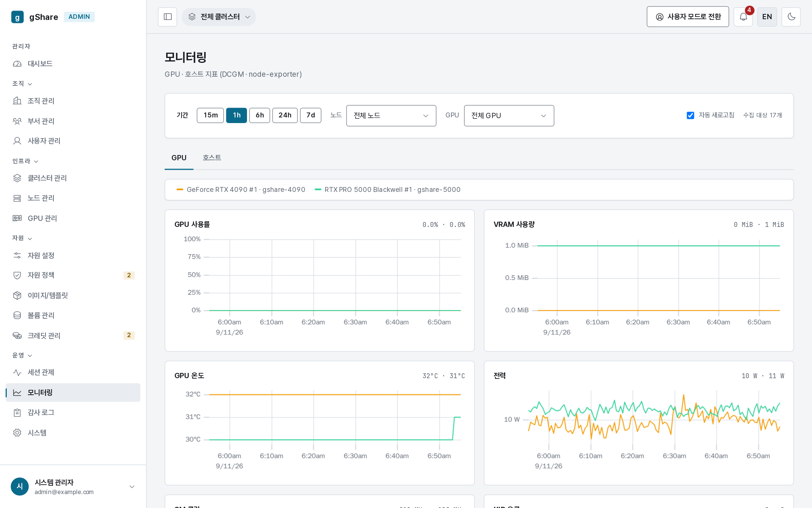Screen dimensions: 812x508
Task: Select the 6h period option
Action: pyautogui.click(x=260, y=115)
